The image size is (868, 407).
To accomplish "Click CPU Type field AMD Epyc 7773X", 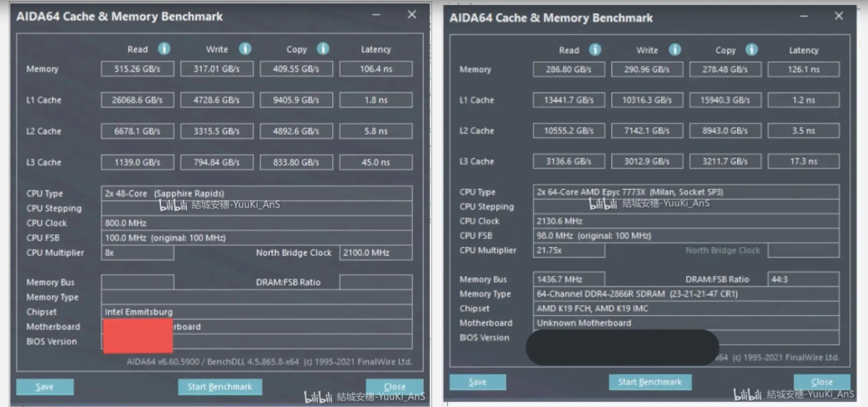I will pos(686,192).
